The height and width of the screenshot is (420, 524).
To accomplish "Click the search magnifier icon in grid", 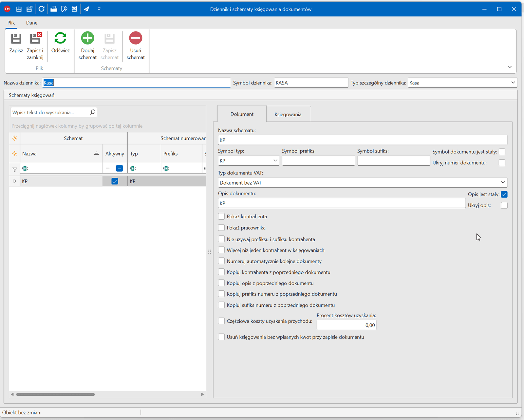I will tap(93, 112).
